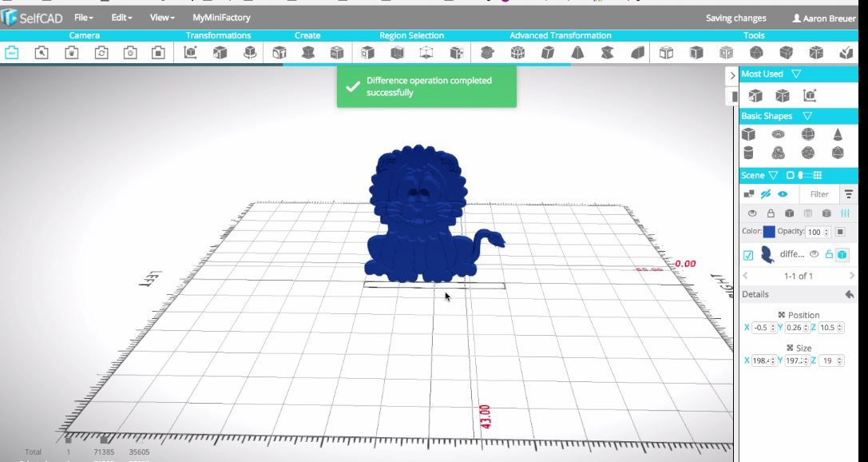Open the Filter box in Scene panel
Viewport: 868px width, 462px height.
(x=819, y=194)
